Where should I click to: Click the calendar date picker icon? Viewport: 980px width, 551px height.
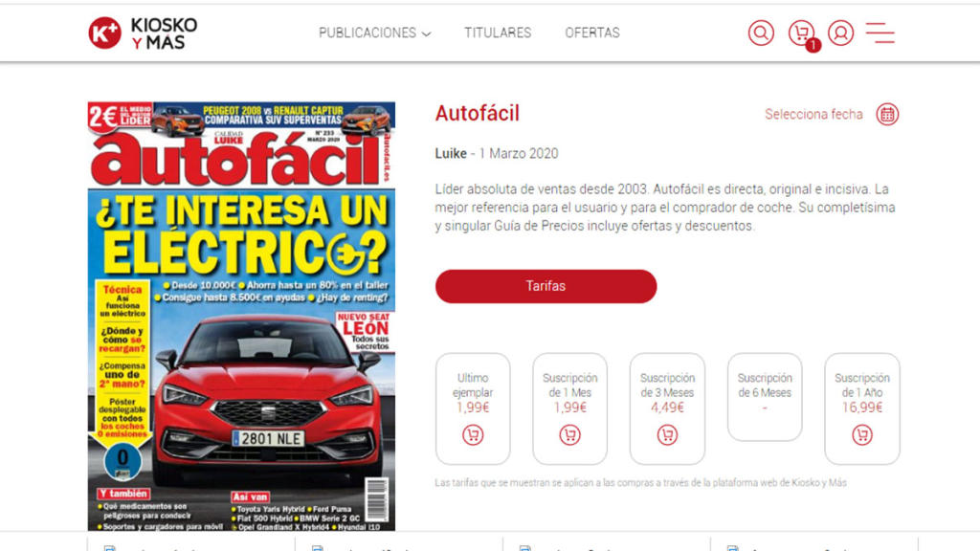tap(887, 115)
